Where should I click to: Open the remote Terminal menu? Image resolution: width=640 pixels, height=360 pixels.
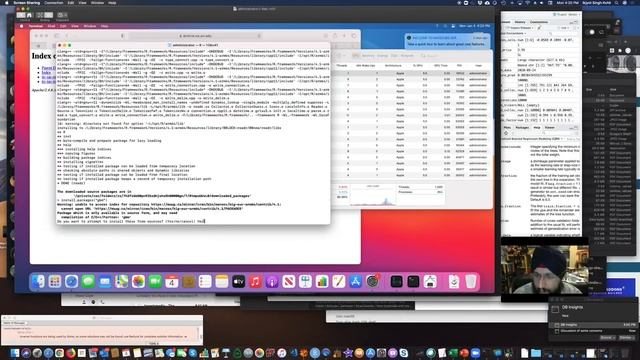[x=36, y=26]
